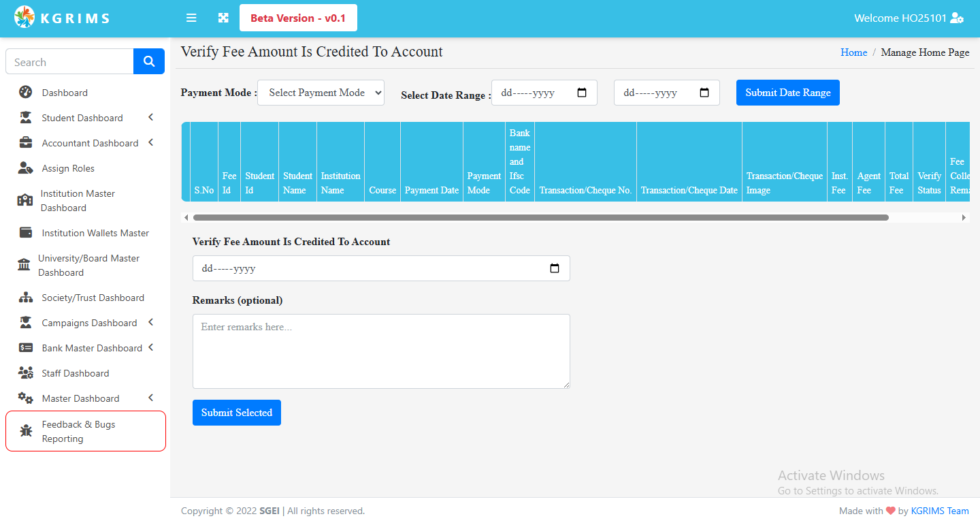
Task: Expand the Accountant Dashboard submenu
Action: click(150, 143)
